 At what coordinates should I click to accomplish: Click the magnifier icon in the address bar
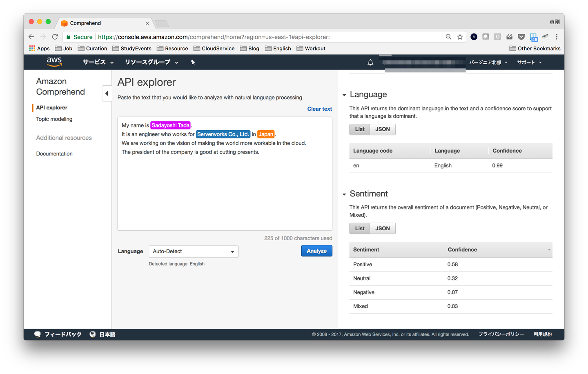pos(449,37)
